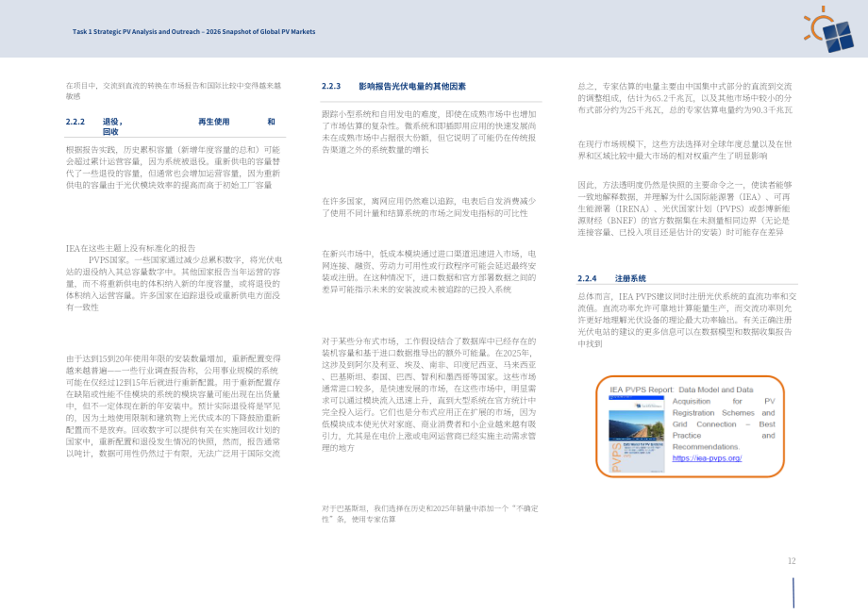868x614 pixels.
Task: Click paragraph starting '根据报告实践，历史累积容量'
Action: (x=174, y=167)
